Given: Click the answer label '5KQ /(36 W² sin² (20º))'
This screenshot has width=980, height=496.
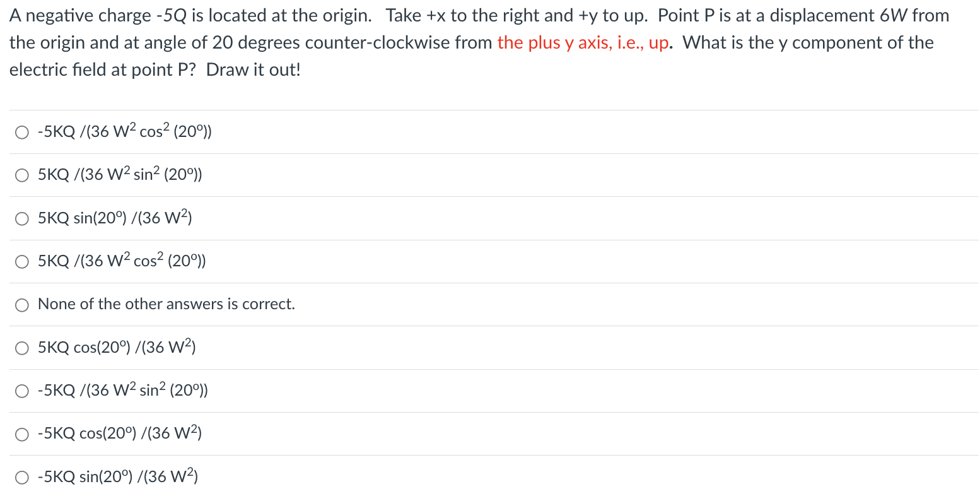Looking at the screenshot, I should pyautogui.click(x=120, y=174).
